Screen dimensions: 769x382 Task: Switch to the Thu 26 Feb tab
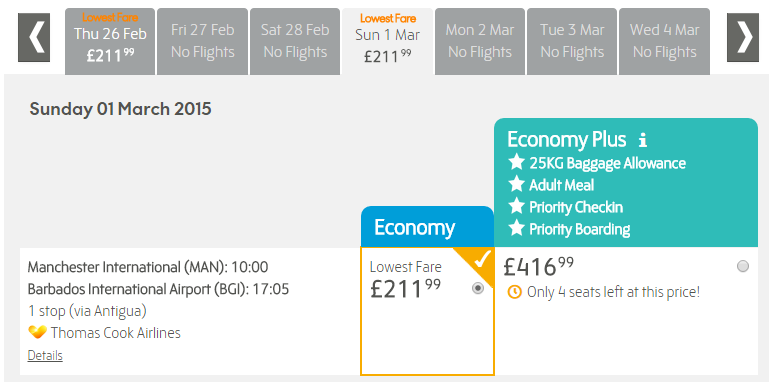tap(110, 42)
